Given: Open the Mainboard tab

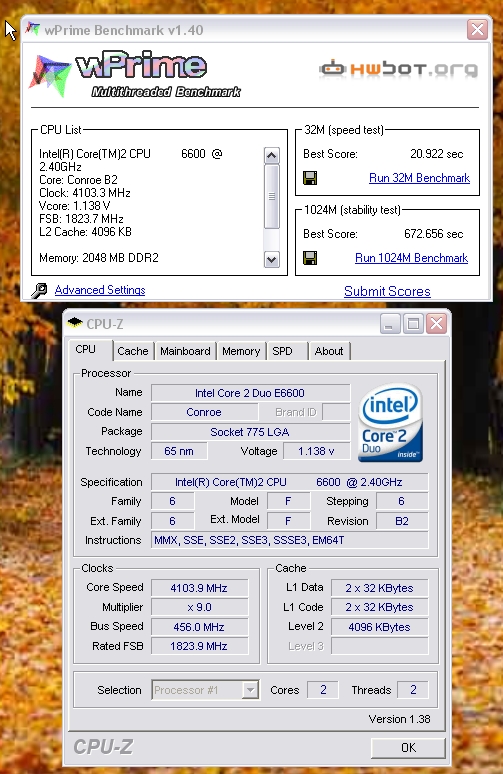Looking at the screenshot, I should (x=185, y=351).
